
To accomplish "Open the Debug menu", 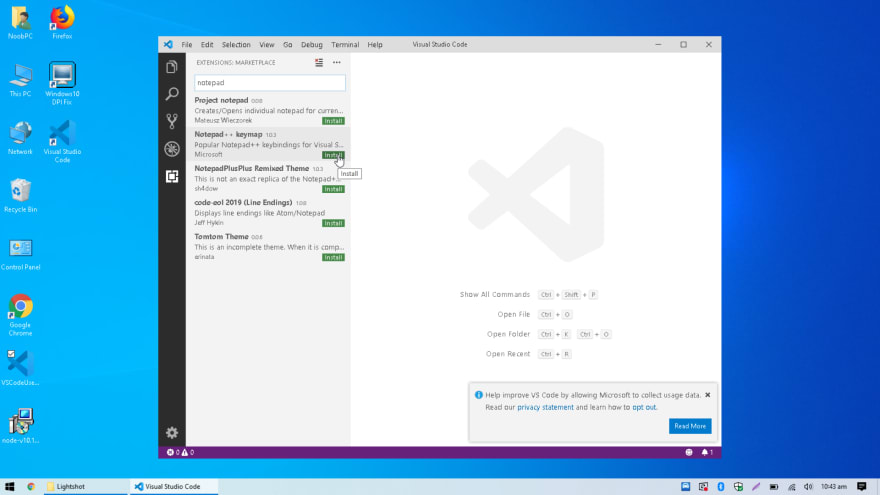I will click(x=311, y=44).
